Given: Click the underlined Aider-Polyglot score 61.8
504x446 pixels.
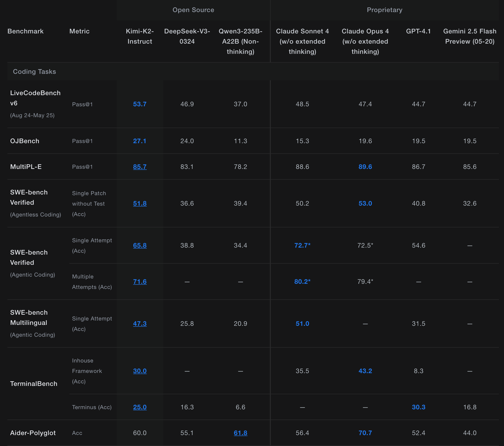Looking at the screenshot, I should [240, 433].
